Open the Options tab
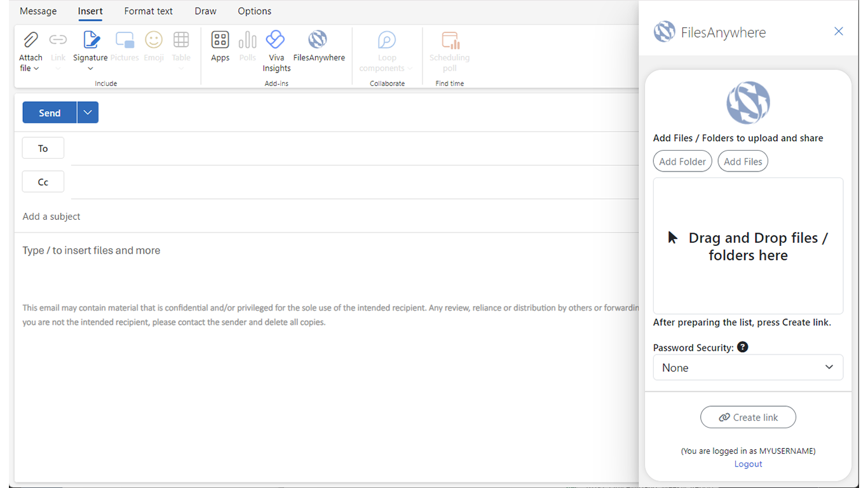The image size is (868, 488). pyautogui.click(x=254, y=11)
